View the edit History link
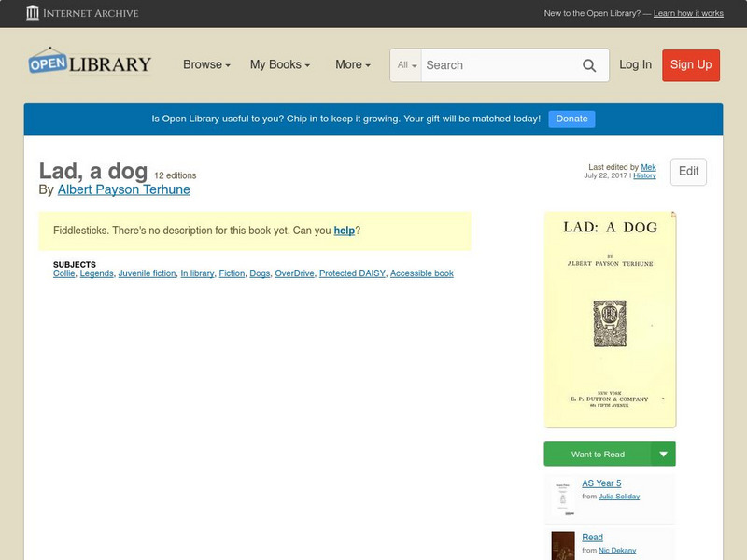 [644, 175]
